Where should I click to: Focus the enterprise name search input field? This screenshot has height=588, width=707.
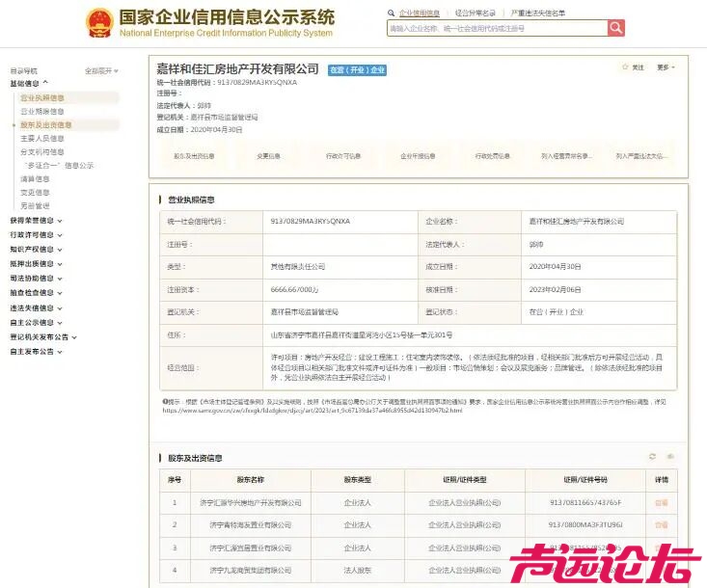click(x=497, y=28)
